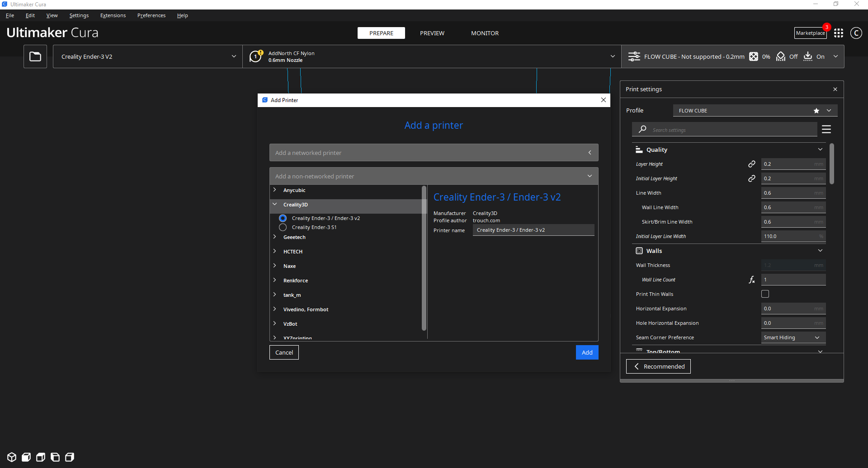Click the settings search magnifier icon

pos(642,129)
